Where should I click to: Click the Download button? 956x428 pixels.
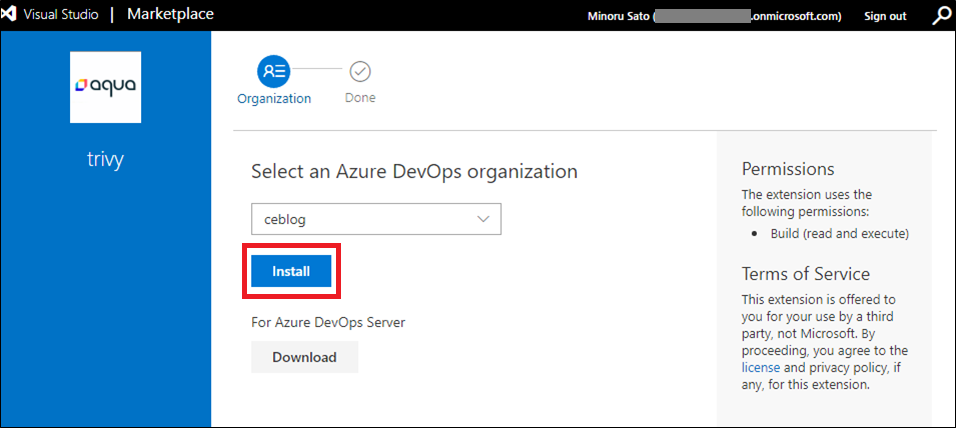point(304,357)
